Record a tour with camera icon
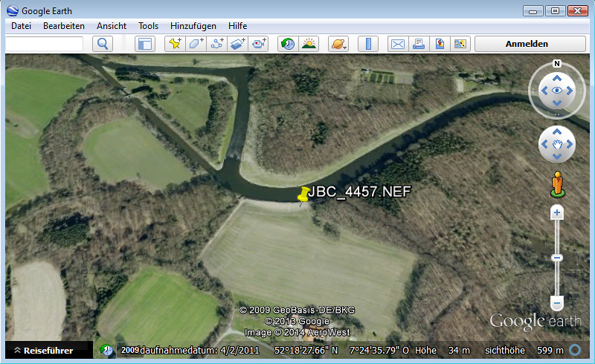 coord(259,44)
